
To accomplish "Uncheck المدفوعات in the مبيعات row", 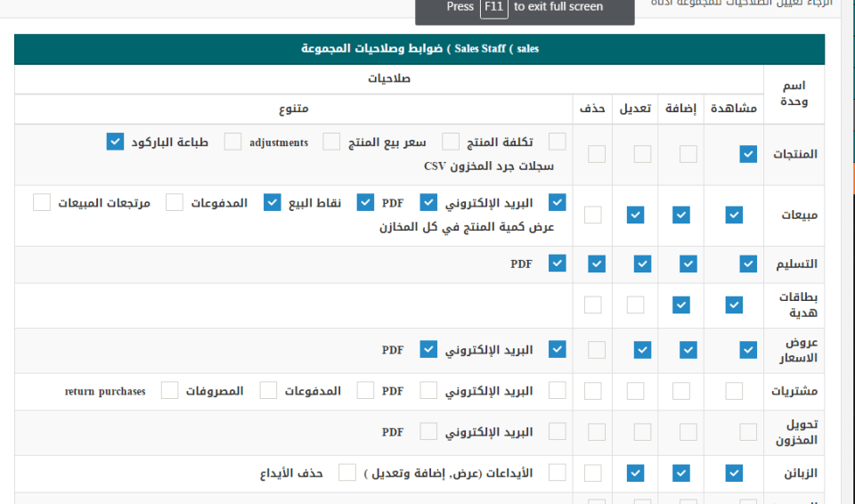I will click(273, 202).
